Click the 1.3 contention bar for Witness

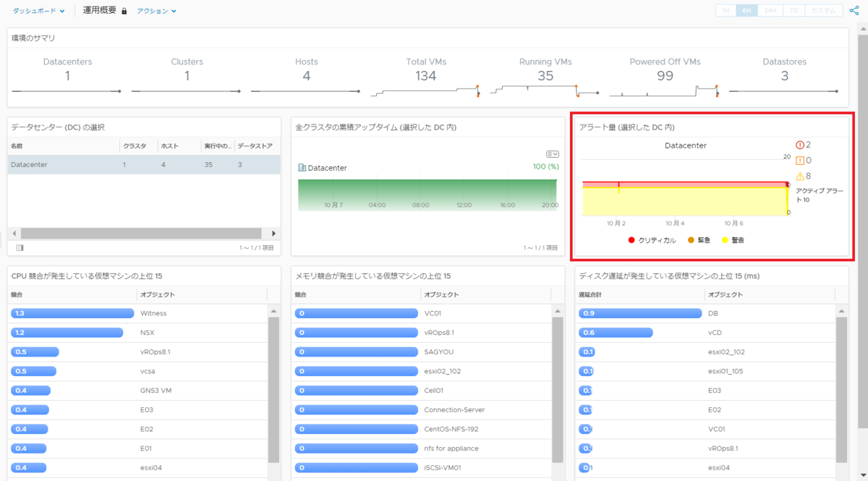[72, 313]
